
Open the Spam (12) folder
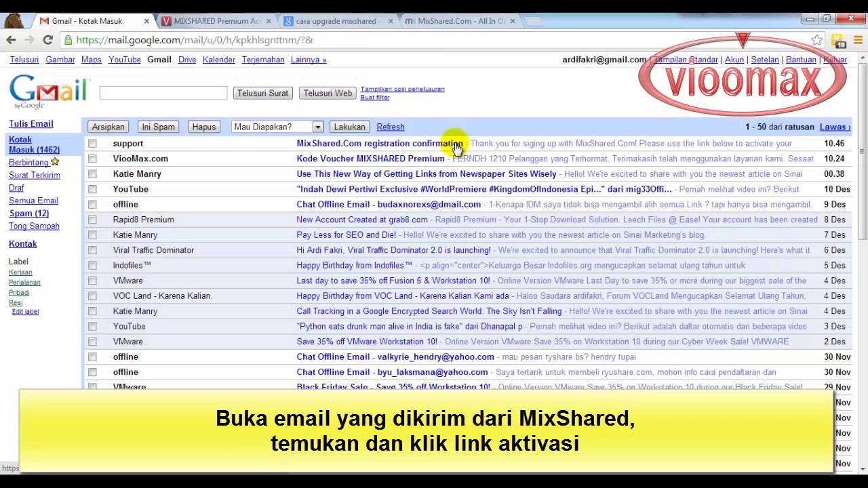tap(28, 213)
